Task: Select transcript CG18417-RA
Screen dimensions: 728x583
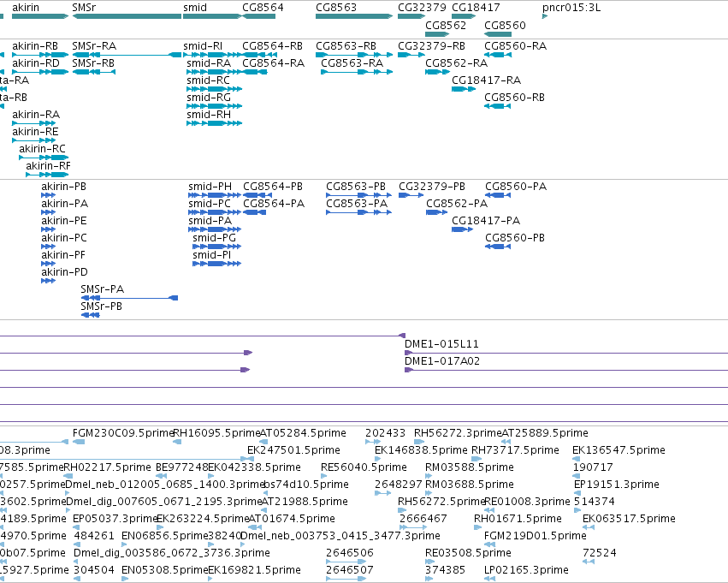Action: (x=487, y=80)
